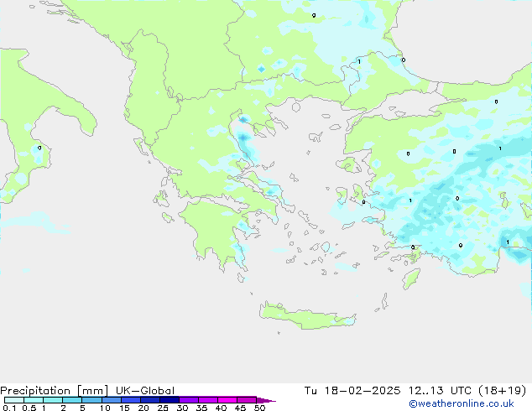
Task: Click the '12..13 UTC' time label
Action: pyautogui.click(x=440, y=391)
